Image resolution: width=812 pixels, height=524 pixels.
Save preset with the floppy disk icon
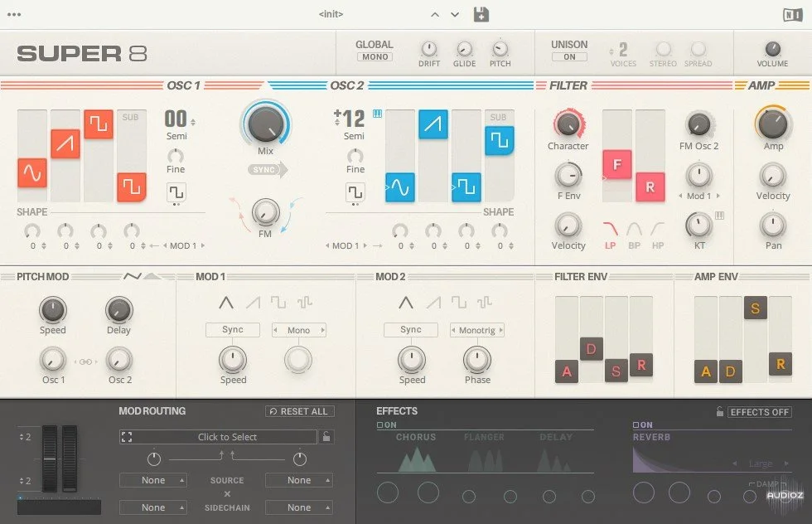click(x=481, y=15)
